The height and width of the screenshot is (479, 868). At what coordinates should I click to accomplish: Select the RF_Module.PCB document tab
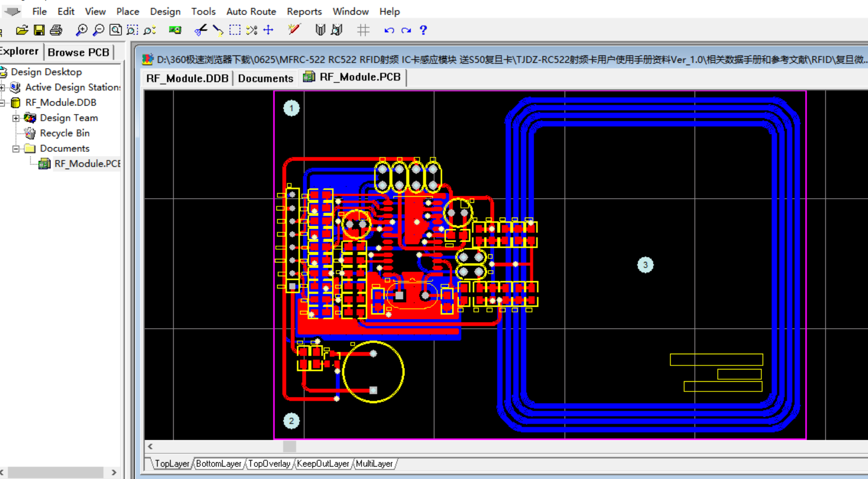coord(352,77)
